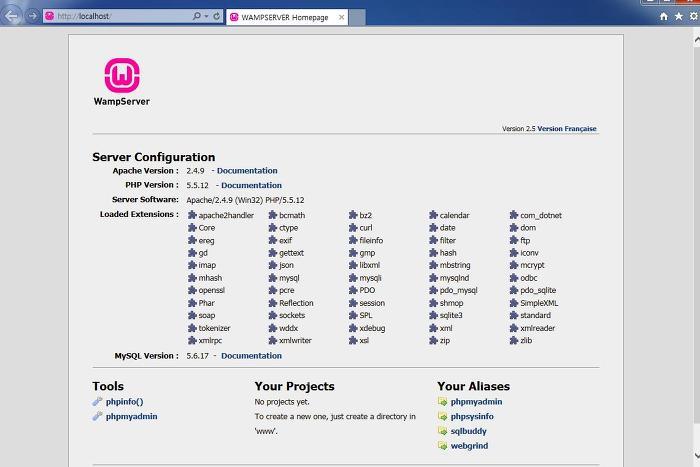Click the browser Forward arrow button

(x=32, y=17)
